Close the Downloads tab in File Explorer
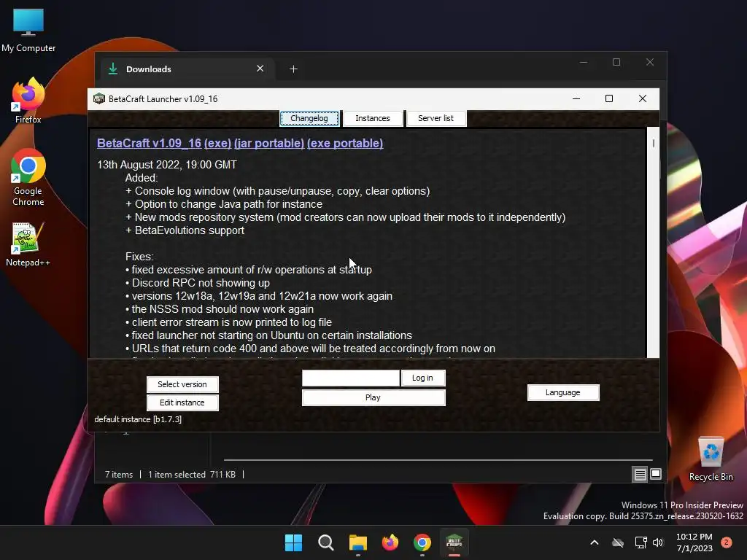747x560 pixels. 260,69
